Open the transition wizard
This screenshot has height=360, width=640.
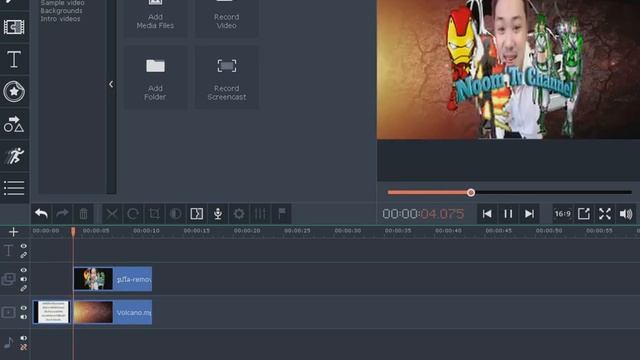coord(197,214)
